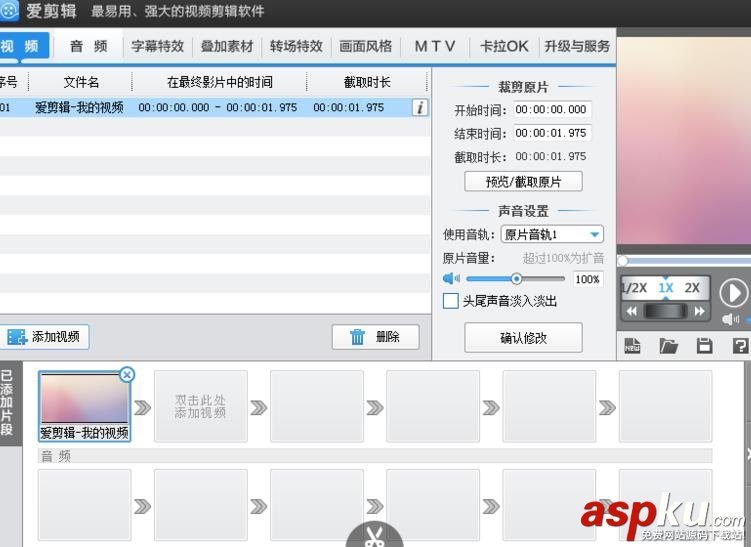Switch to the 音频 tab

[x=89, y=46]
